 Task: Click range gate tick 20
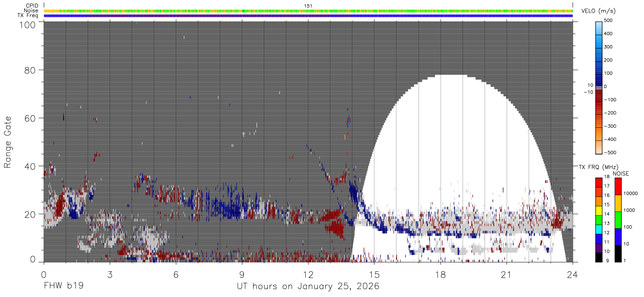click(x=29, y=214)
